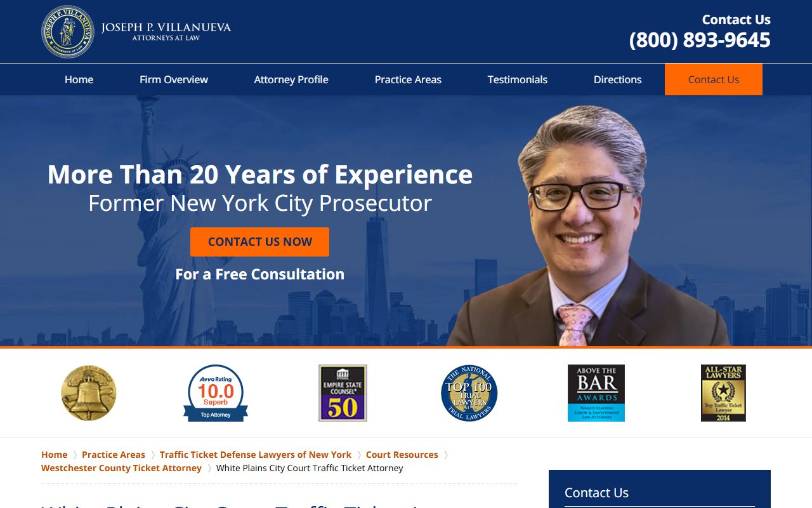View the Testimonials page
812x508 pixels.
click(518, 79)
